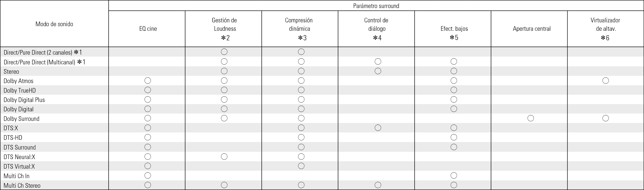Select the DTS-HD row label
This screenshot has height=190, width=644.
click(13, 137)
